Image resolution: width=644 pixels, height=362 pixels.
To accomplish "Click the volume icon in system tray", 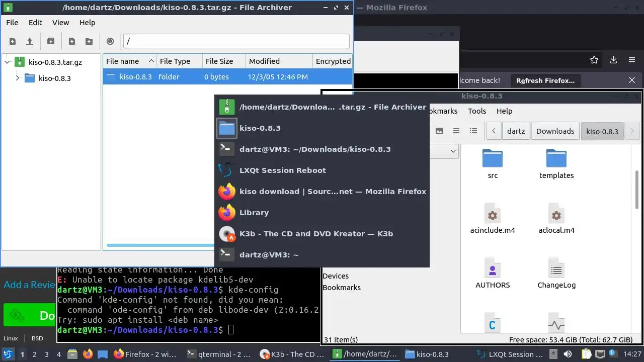I will click(x=568, y=354).
